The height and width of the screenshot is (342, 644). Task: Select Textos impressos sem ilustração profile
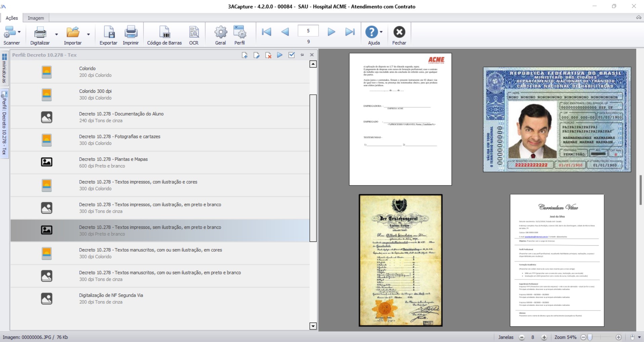click(160, 230)
